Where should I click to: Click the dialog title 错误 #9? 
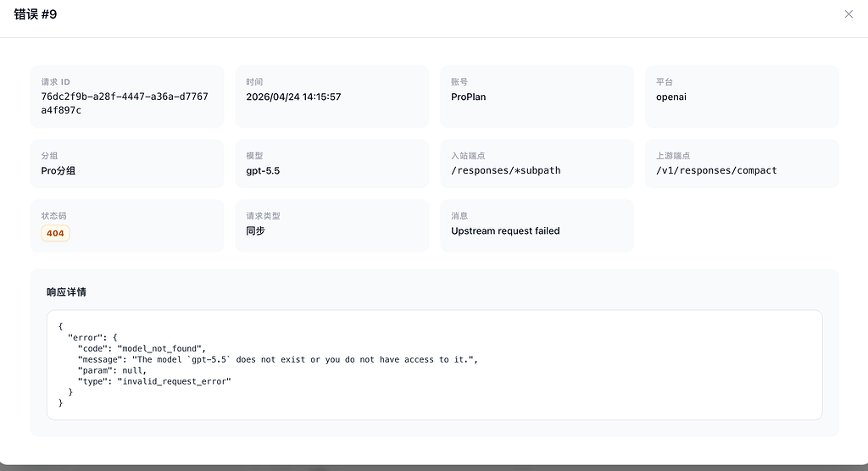[x=36, y=14]
